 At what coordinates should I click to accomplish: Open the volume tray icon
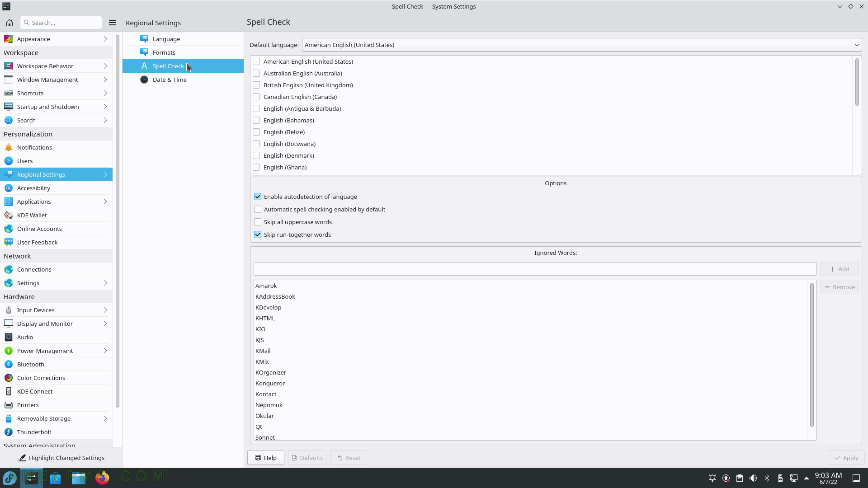coord(753,478)
